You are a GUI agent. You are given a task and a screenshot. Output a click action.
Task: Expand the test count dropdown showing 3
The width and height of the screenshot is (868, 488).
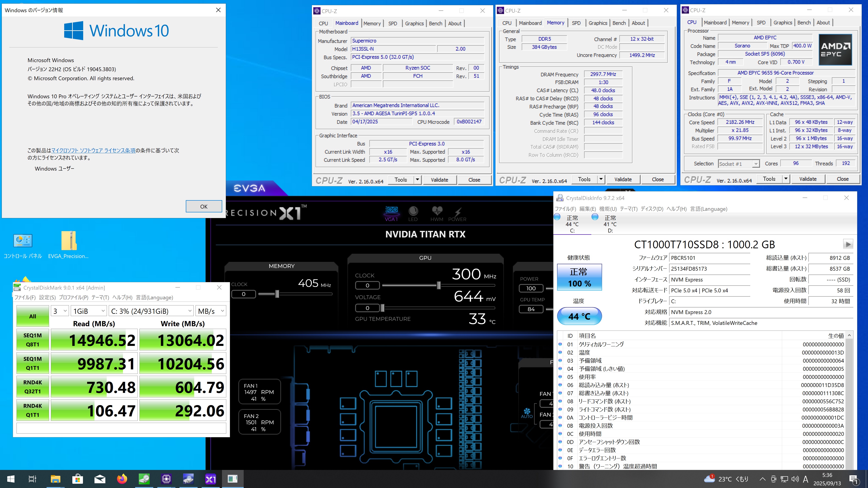tap(60, 311)
